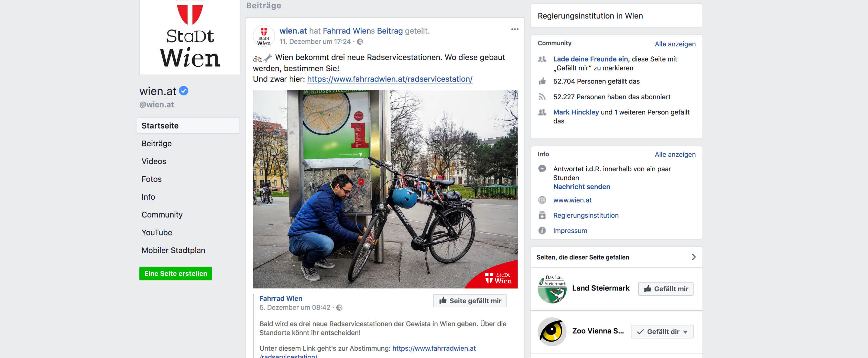Click thumbs-up icon beside 52.704 Personen

click(x=542, y=81)
